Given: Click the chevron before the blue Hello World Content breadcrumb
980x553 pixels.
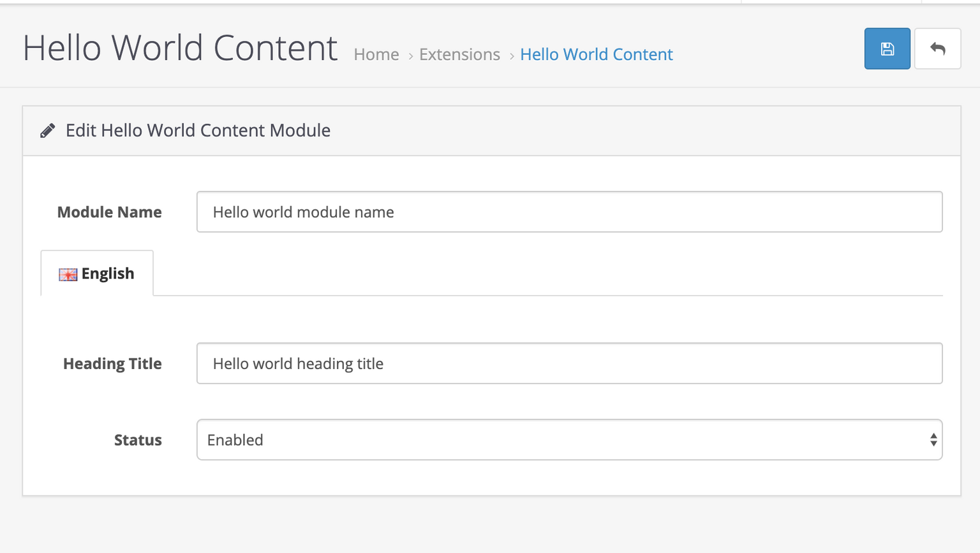Looking at the screenshot, I should (x=511, y=56).
